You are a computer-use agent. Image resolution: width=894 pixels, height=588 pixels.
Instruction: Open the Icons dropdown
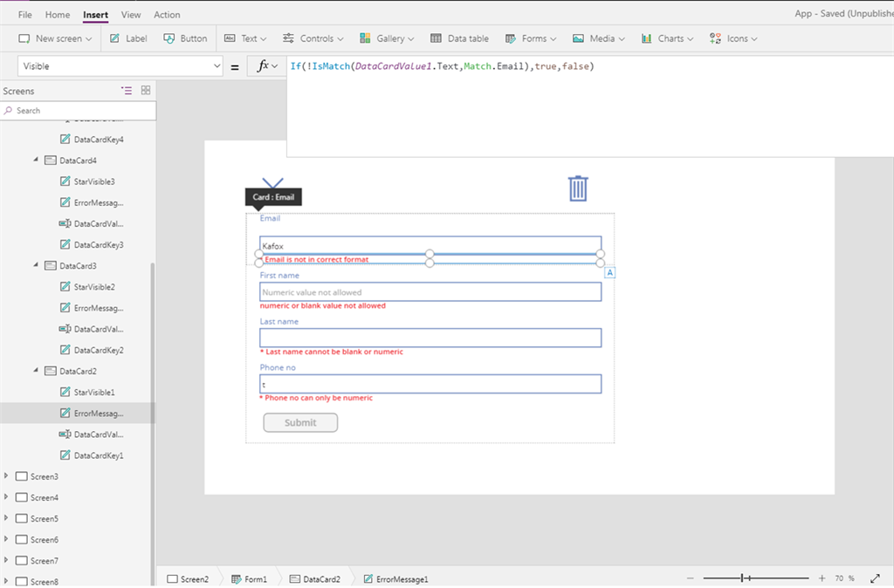click(733, 38)
